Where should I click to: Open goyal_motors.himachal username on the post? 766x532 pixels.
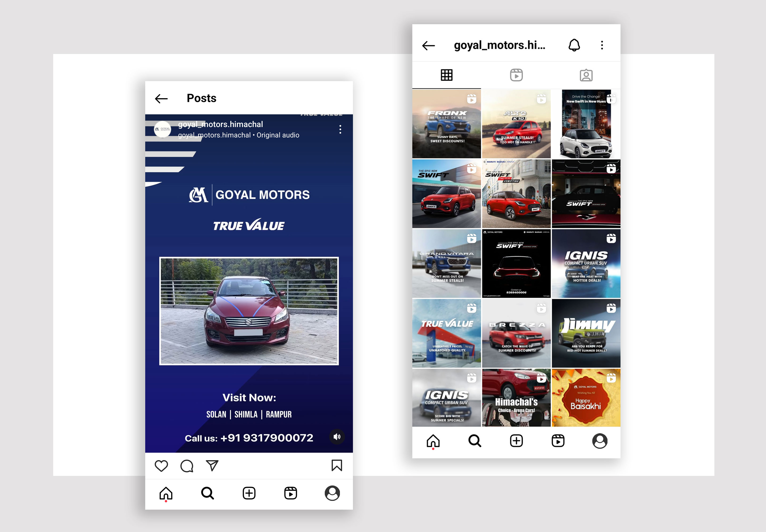tap(220, 124)
